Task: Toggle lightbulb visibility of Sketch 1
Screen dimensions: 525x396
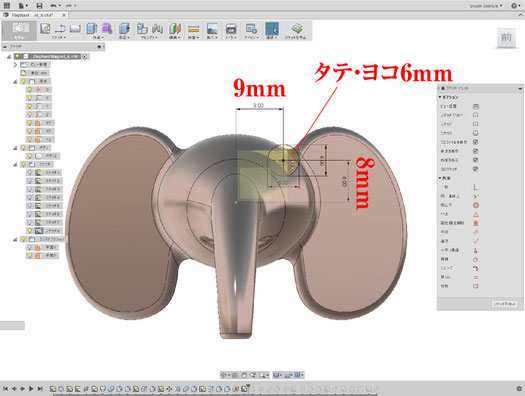Action: (30, 172)
